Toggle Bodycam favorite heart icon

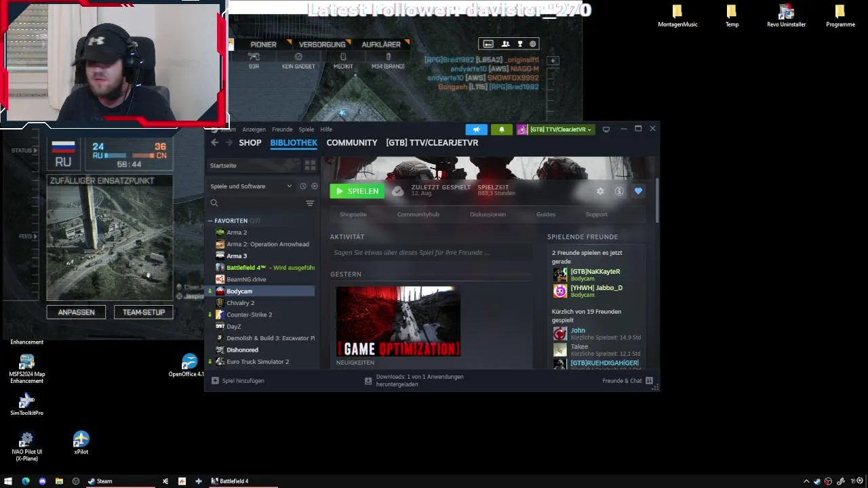(x=638, y=191)
